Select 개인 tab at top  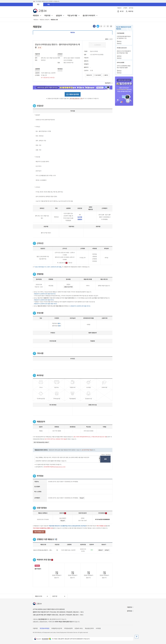(x=38, y=4)
